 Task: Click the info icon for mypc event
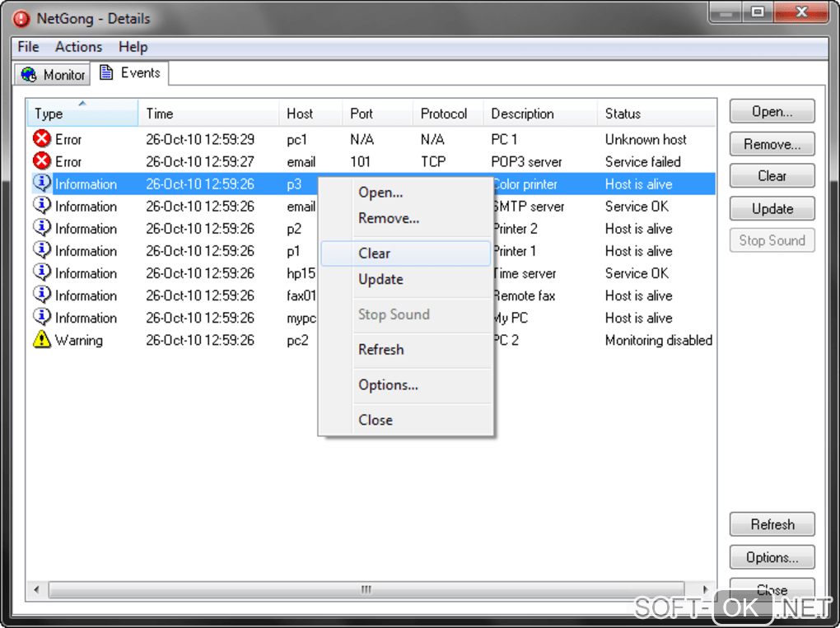pos(42,317)
